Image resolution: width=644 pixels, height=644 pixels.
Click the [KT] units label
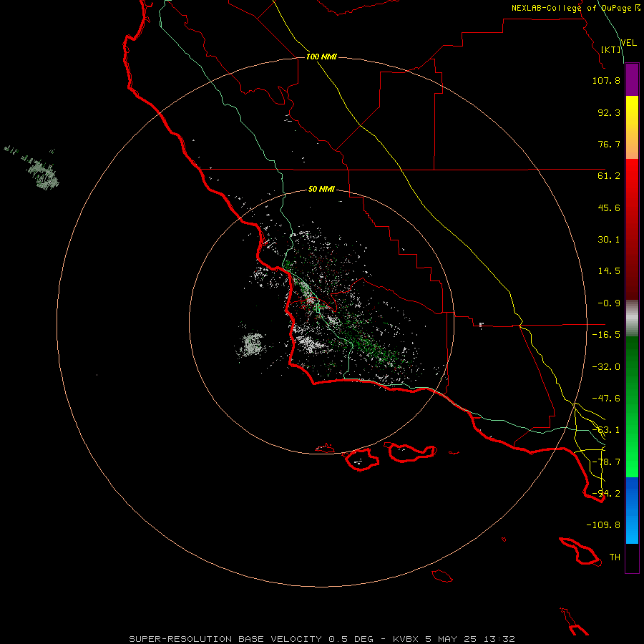611,49
